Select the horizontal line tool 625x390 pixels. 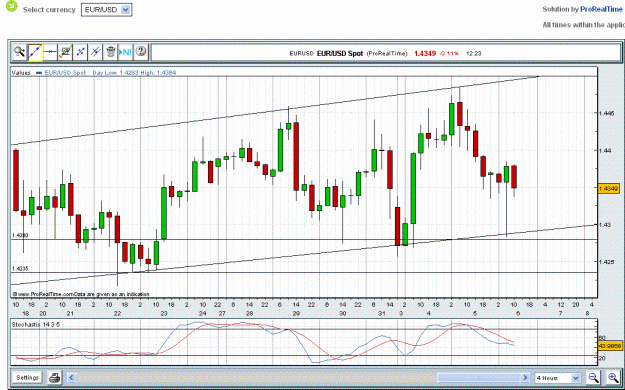(50, 52)
